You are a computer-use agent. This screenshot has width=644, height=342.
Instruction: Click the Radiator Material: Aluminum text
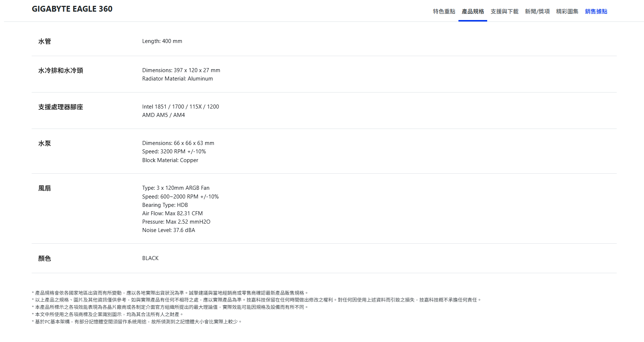[177, 79]
